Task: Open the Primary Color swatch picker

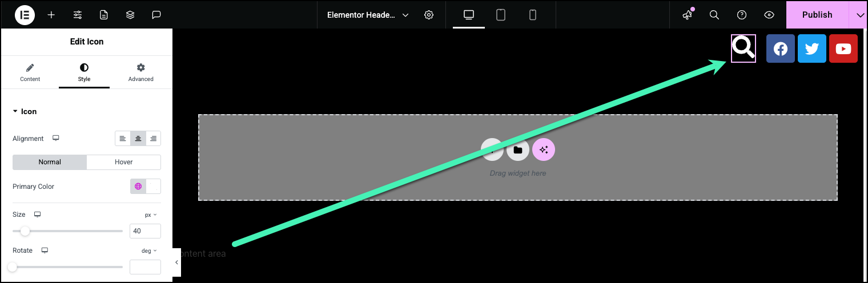Action: click(153, 187)
